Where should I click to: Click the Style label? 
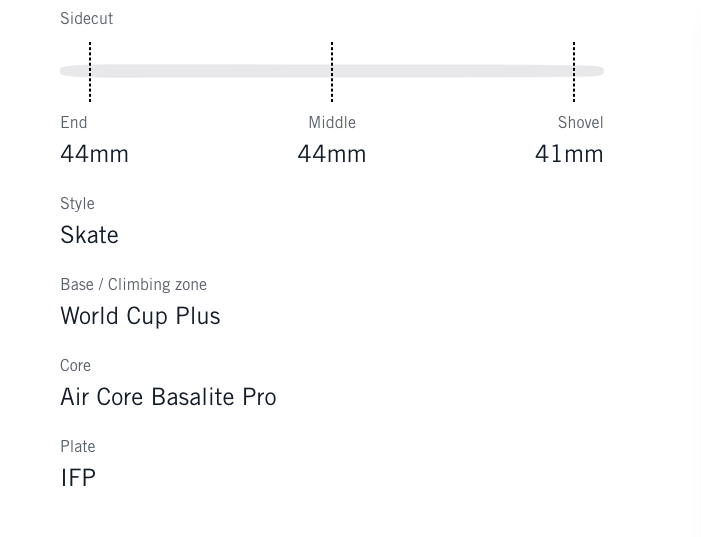tap(77, 204)
